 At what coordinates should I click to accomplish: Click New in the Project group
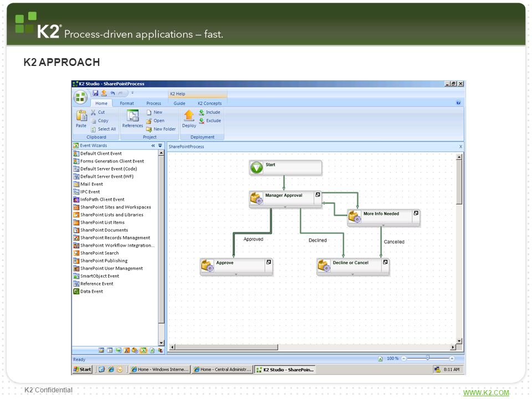tap(155, 112)
